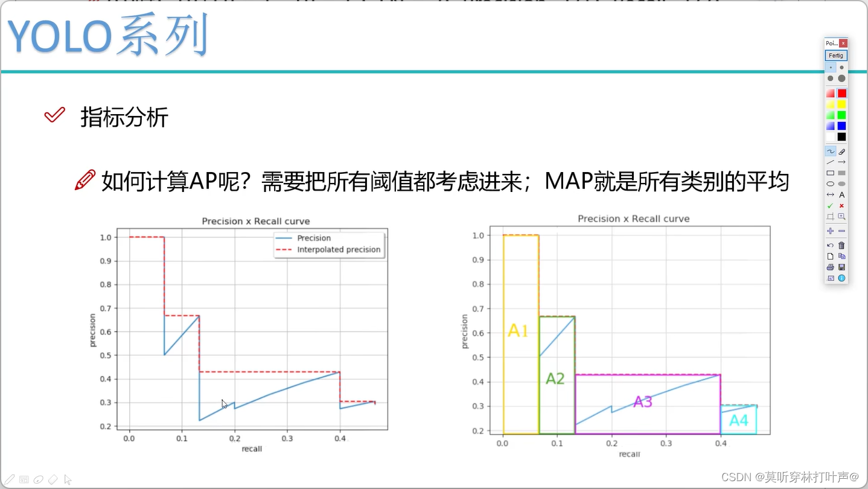
Task: Open the blue info icon
Action: pos(841,278)
